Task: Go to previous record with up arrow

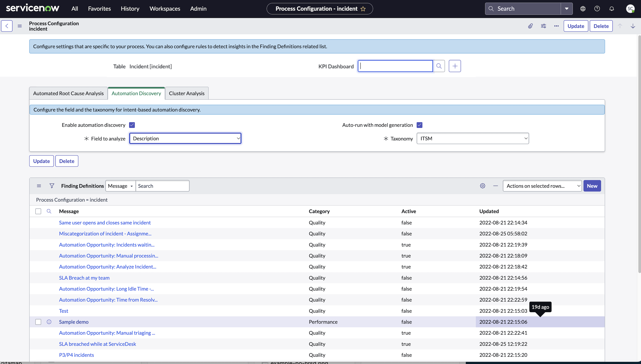Action: point(620,26)
